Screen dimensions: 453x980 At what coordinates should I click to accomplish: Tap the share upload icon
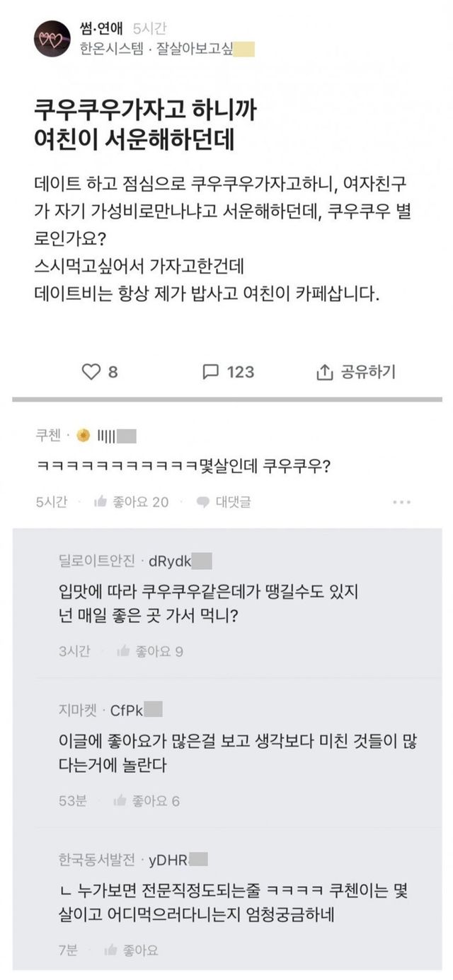(324, 372)
